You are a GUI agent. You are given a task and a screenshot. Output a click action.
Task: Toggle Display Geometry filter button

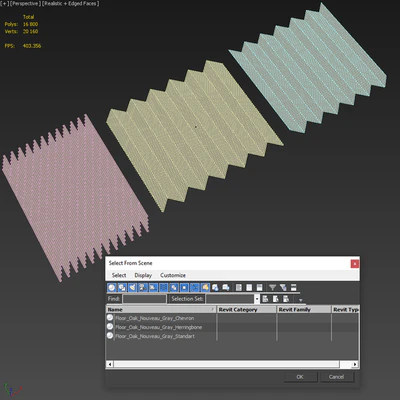point(112,287)
